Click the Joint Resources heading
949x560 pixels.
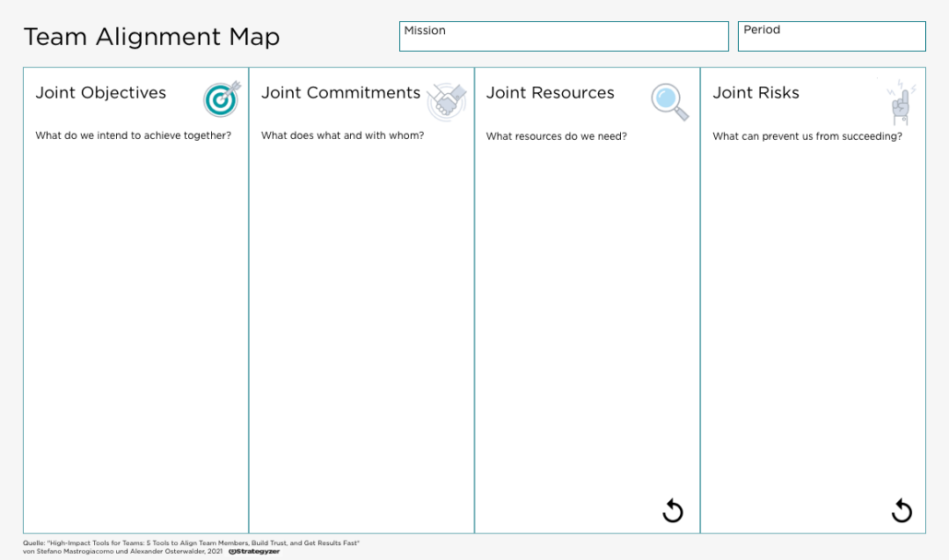click(550, 93)
